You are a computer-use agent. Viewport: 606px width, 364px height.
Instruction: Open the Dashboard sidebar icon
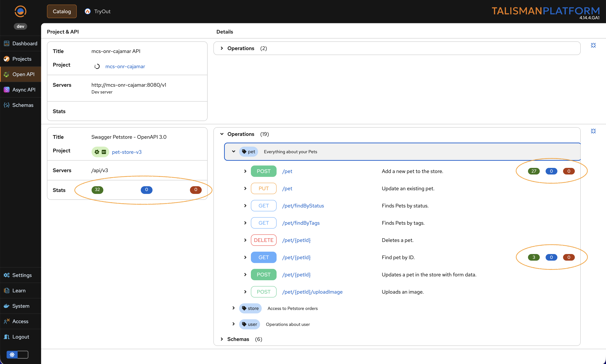pos(7,43)
